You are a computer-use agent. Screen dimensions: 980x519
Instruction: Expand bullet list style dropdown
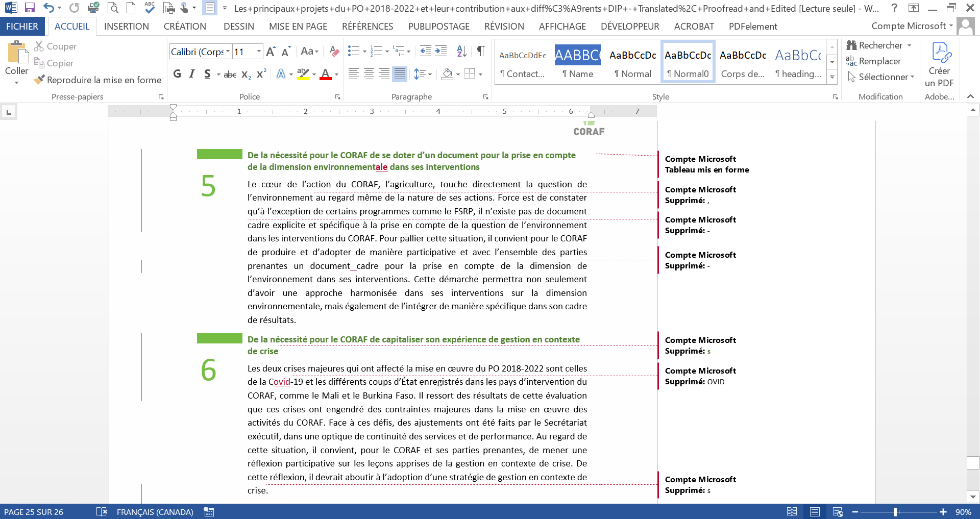(x=364, y=51)
